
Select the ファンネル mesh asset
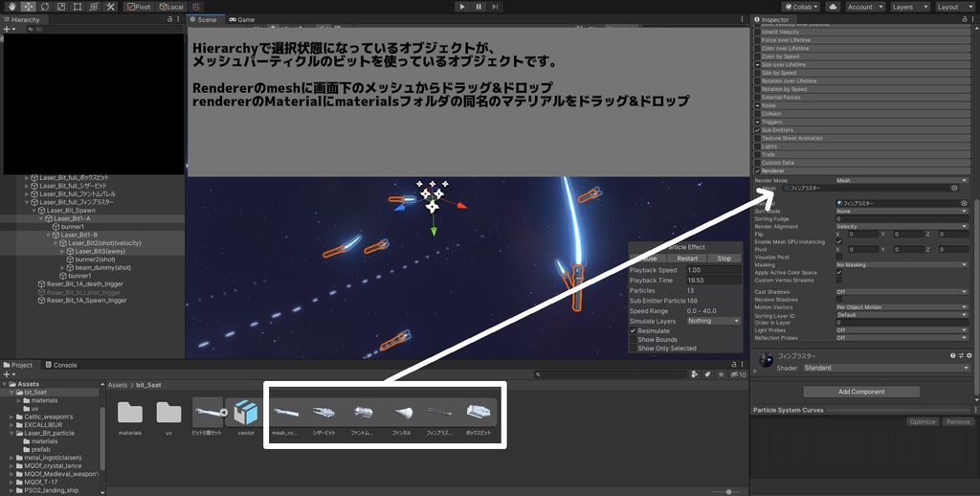(x=401, y=417)
